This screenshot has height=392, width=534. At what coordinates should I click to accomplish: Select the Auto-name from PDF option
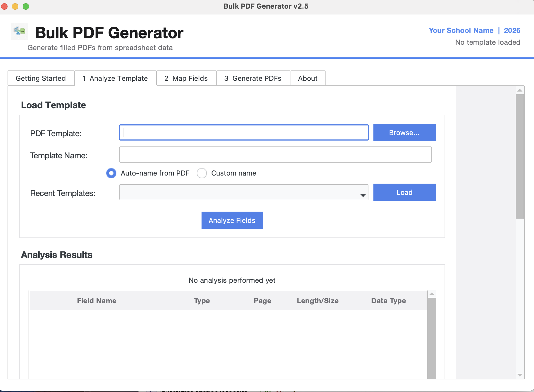(x=111, y=173)
